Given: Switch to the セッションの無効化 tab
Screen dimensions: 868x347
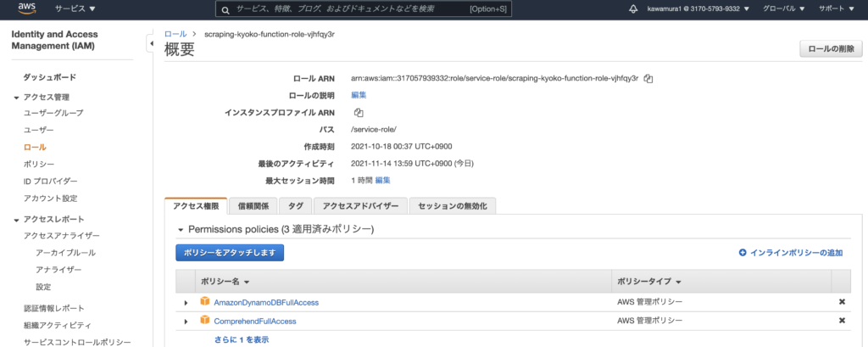Looking at the screenshot, I should coord(453,205).
